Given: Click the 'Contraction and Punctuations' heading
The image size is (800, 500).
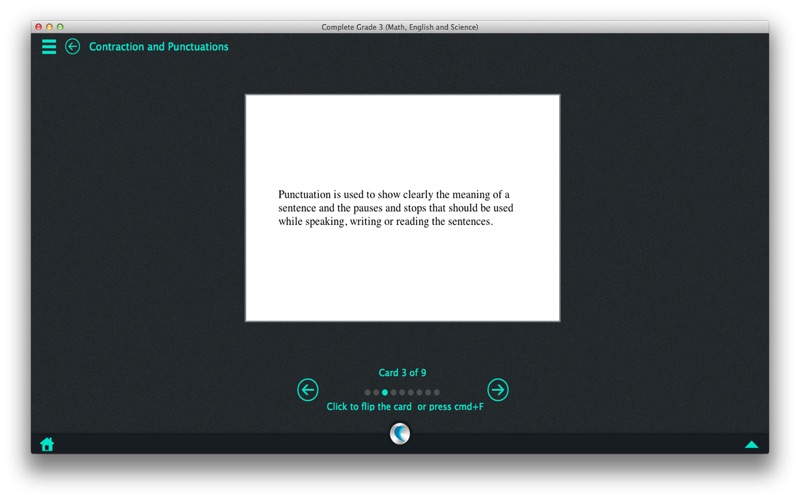Looking at the screenshot, I should tap(159, 46).
